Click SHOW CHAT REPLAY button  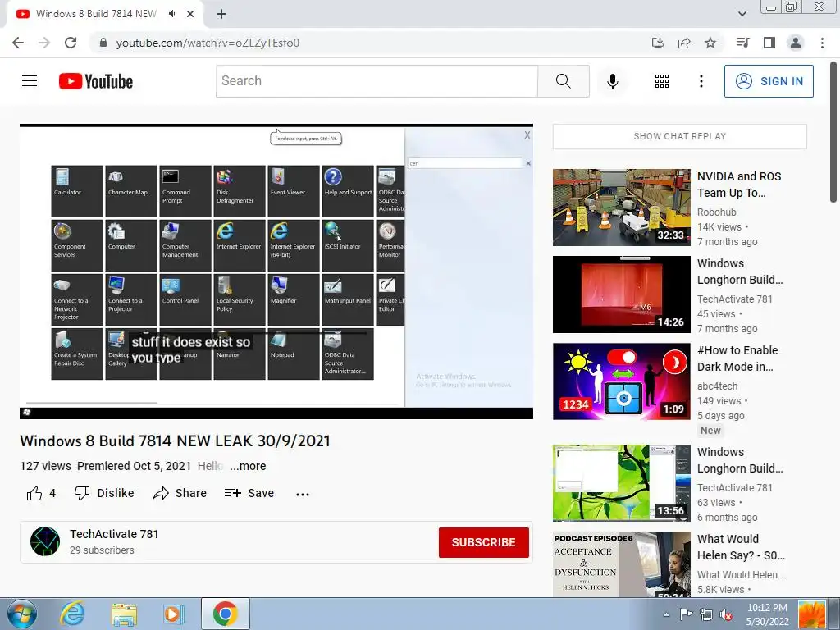coord(680,137)
